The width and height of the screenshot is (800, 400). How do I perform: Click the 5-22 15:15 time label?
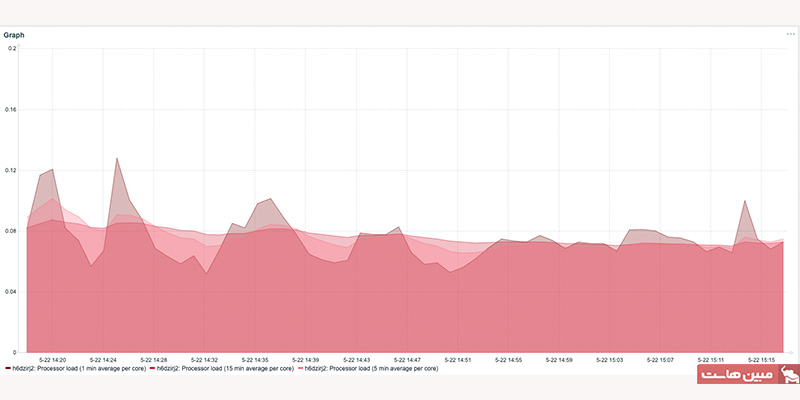[761, 360]
